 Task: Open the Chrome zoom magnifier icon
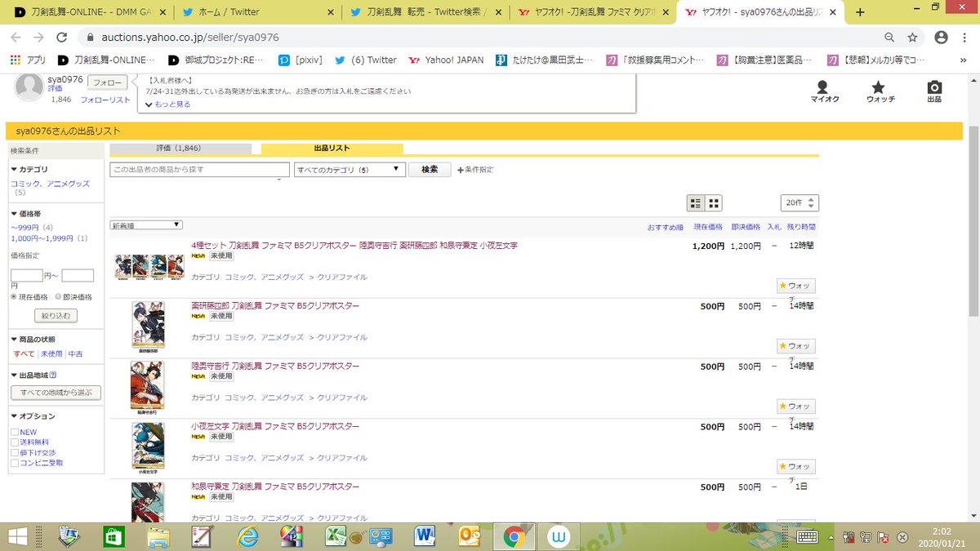[889, 38]
